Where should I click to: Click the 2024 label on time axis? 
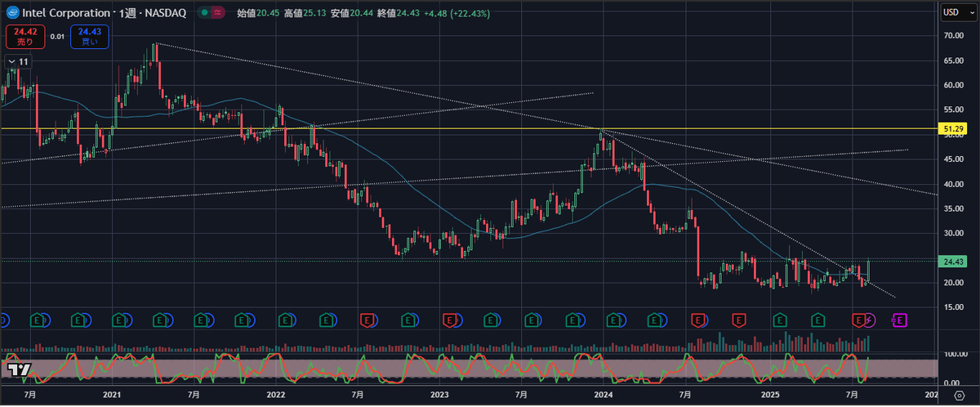[x=604, y=395]
